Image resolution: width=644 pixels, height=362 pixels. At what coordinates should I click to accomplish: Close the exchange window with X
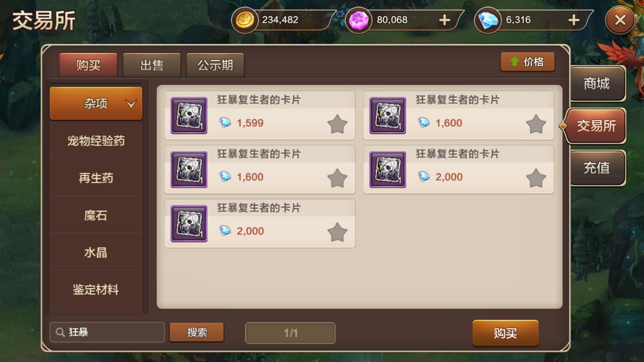(x=620, y=20)
